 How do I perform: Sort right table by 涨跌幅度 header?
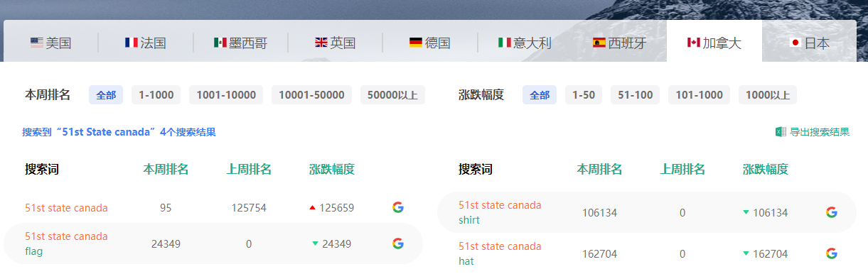[766, 169]
